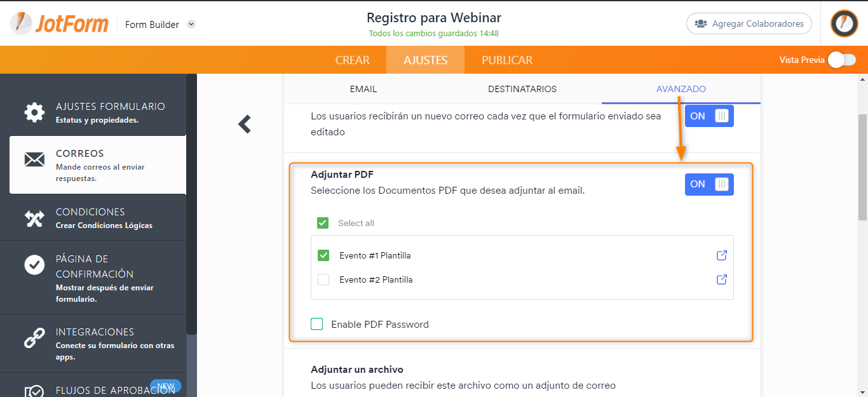Enable PDF Password checkbox
The height and width of the screenshot is (397, 868).
(317, 324)
